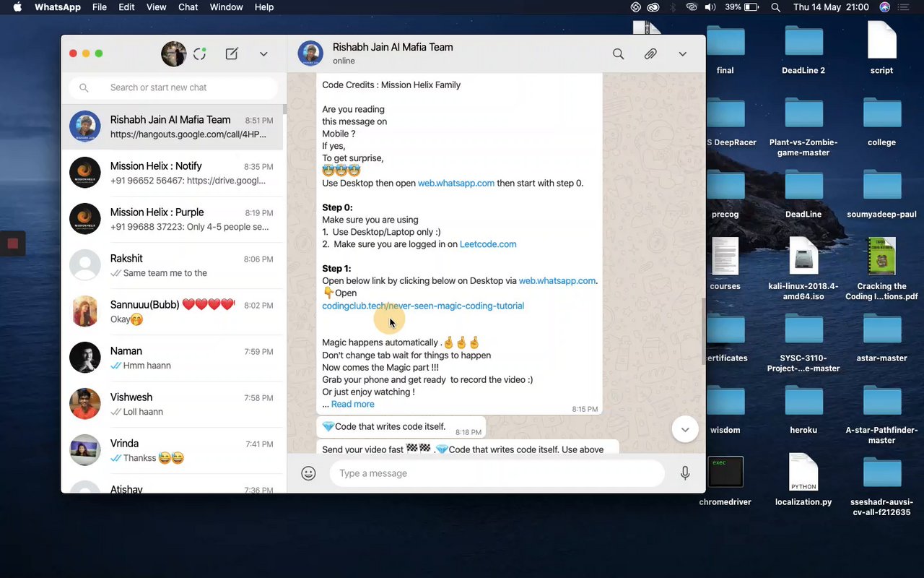This screenshot has width=924, height=578.
Task: Open the Sannuuu(Bubb) chat
Action: tap(173, 311)
